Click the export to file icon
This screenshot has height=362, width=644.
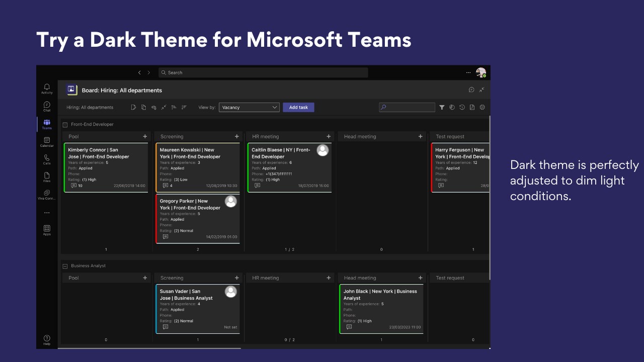pyautogui.click(x=472, y=107)
